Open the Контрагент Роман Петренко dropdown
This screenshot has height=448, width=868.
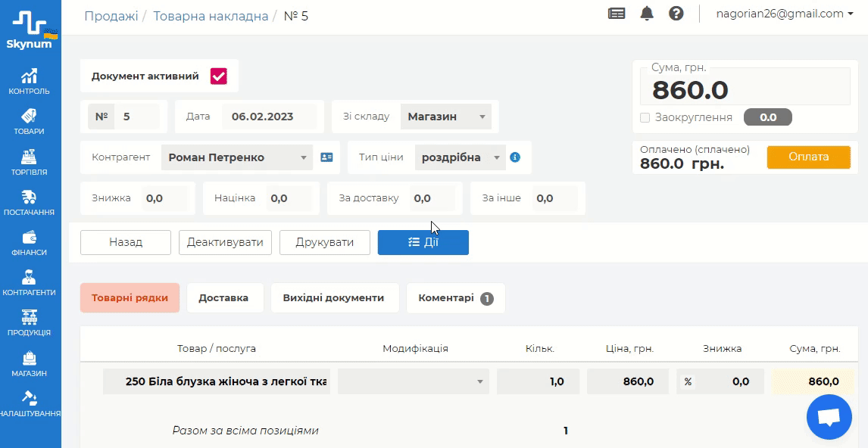(x=237, y=157)
